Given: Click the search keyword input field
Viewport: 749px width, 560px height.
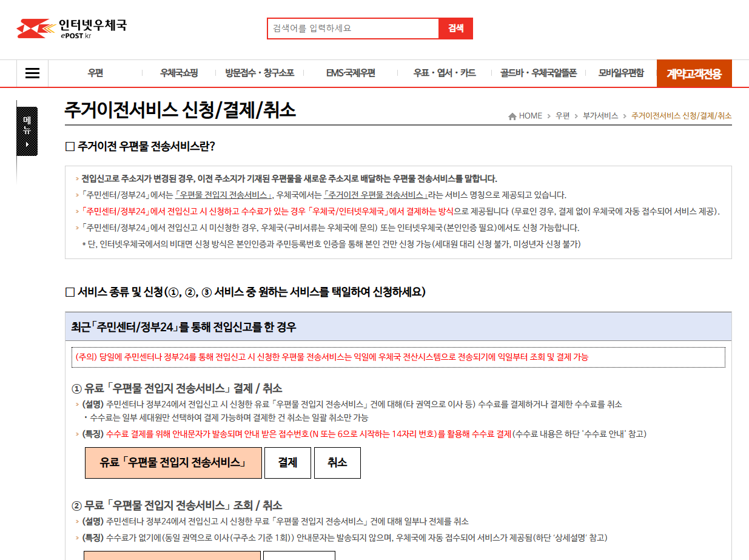Looking at the screenshot, I should point(352,28).
